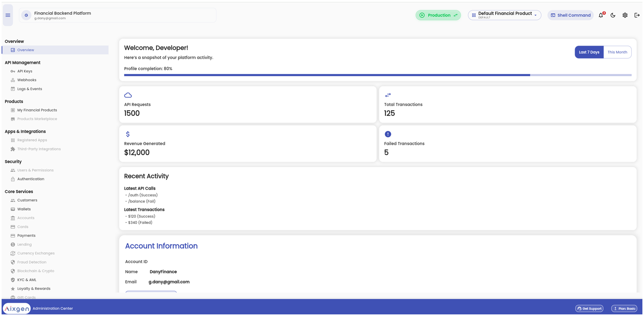644x316 pixels.
Task: Open API Keys in the sidebar
Action: point(25,71)
